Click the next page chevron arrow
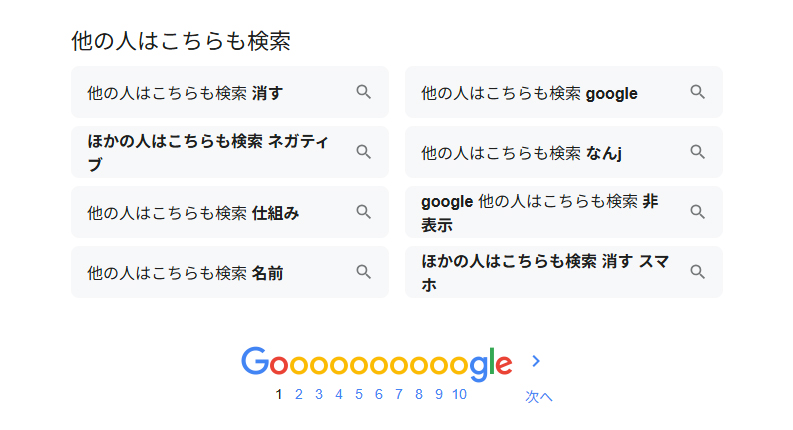The width and height of the screenshot is (793, 430). [537, 361]
